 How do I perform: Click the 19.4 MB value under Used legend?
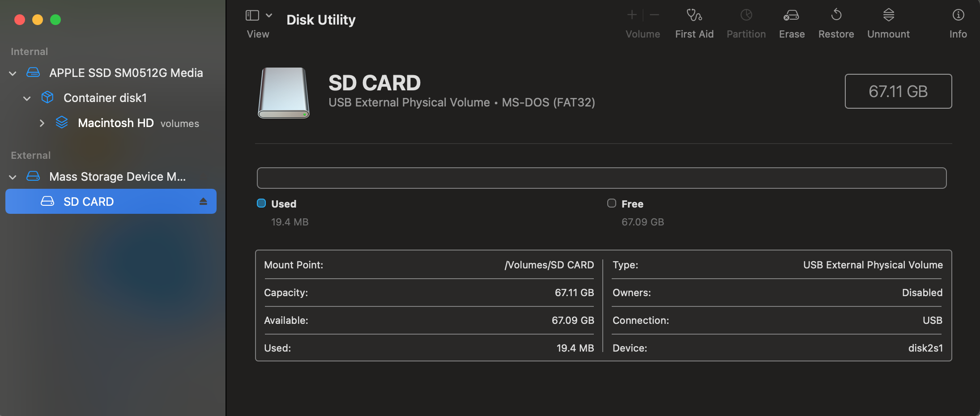pos(290,222)
